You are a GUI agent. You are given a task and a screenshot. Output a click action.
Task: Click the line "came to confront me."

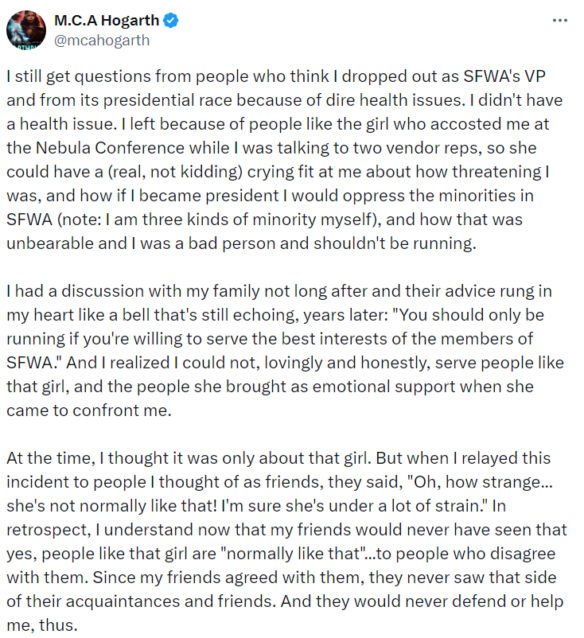point(89,411)
